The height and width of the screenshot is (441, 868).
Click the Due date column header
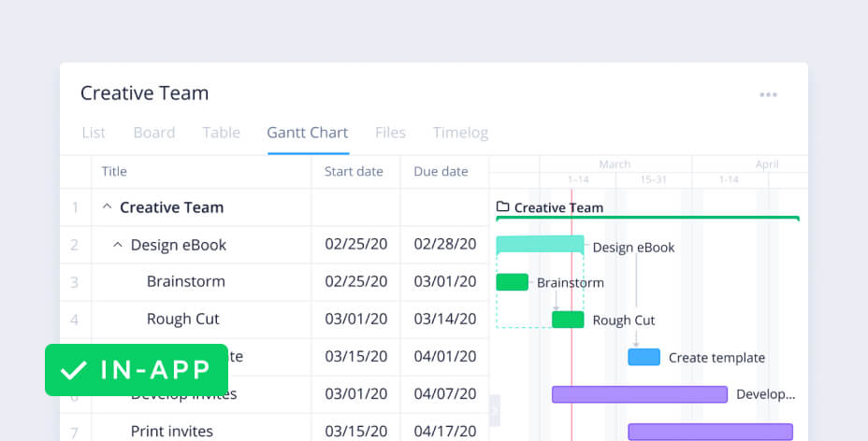[x=441, y=172]
